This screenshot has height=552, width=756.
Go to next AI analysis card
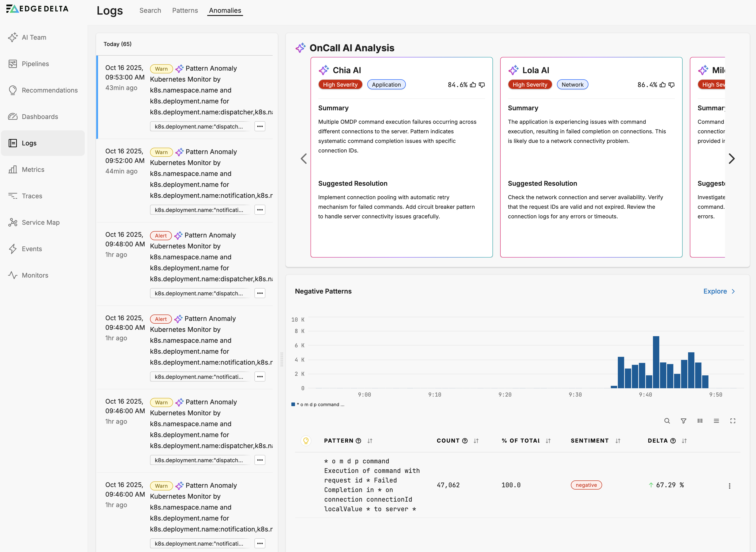coord(731,159)
